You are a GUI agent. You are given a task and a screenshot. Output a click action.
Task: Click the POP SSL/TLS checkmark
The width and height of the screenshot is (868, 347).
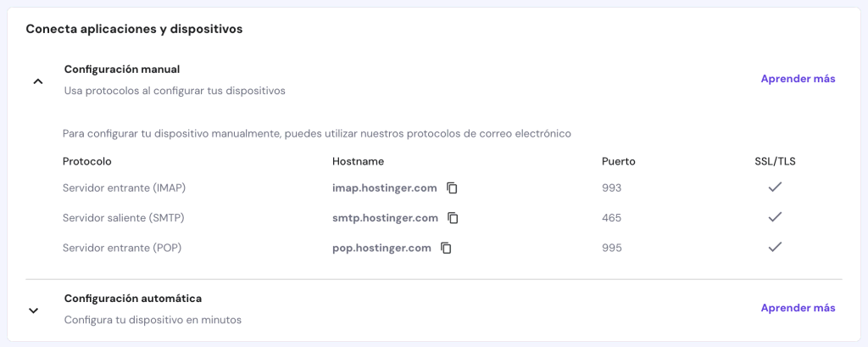click(774, 247)
